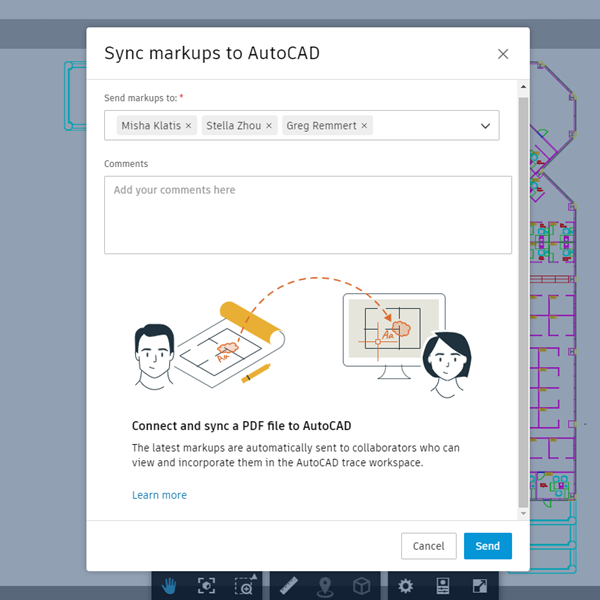The width and height of the screenshot is (600, 600).
Task: Toggle full screen viewer mode
Action: tap(480, 585)
